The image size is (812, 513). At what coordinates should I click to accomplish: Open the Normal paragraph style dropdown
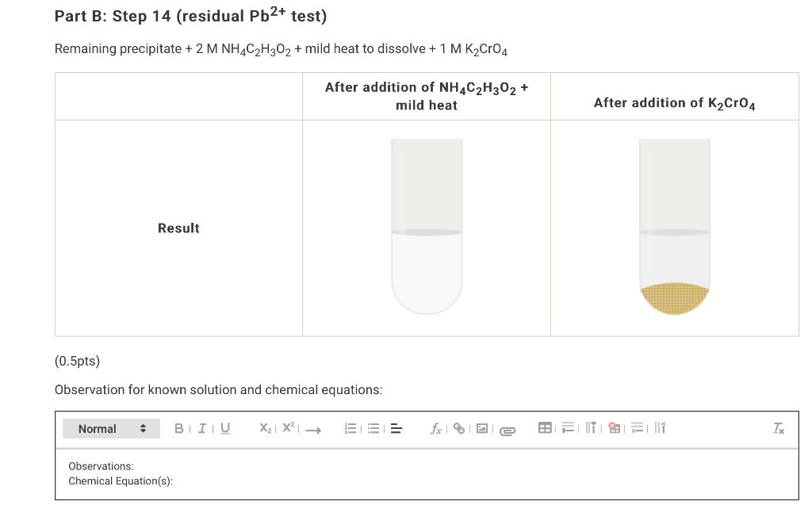click(111, 428)
